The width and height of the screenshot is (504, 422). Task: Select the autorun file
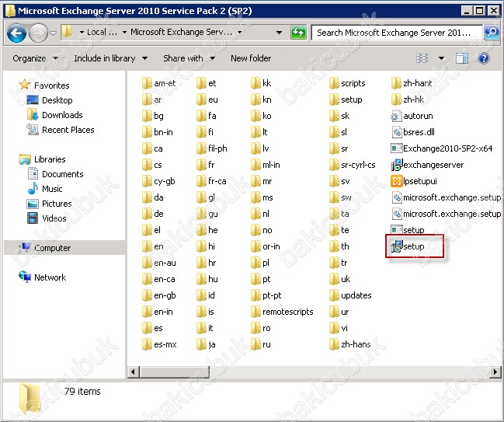coord(412,116)
